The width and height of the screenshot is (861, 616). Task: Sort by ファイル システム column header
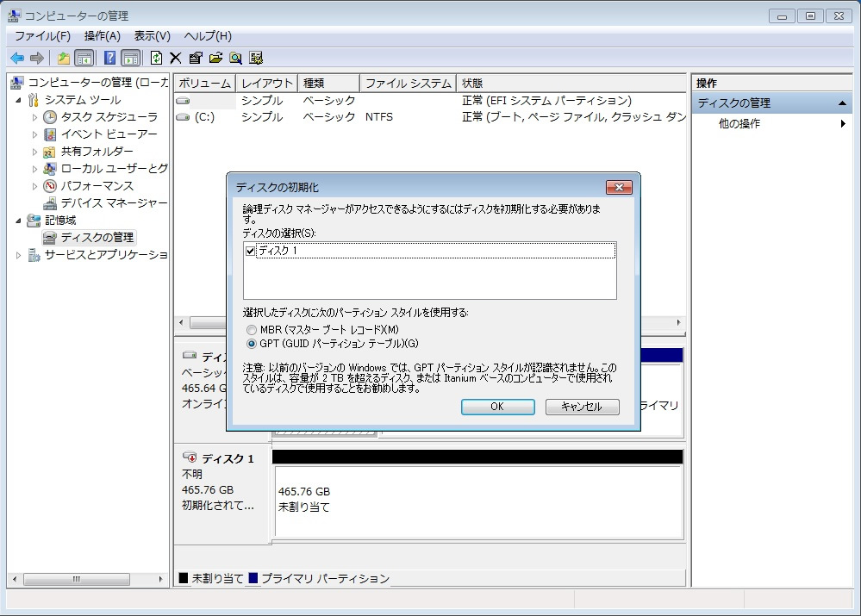click(x=409, y=83)
